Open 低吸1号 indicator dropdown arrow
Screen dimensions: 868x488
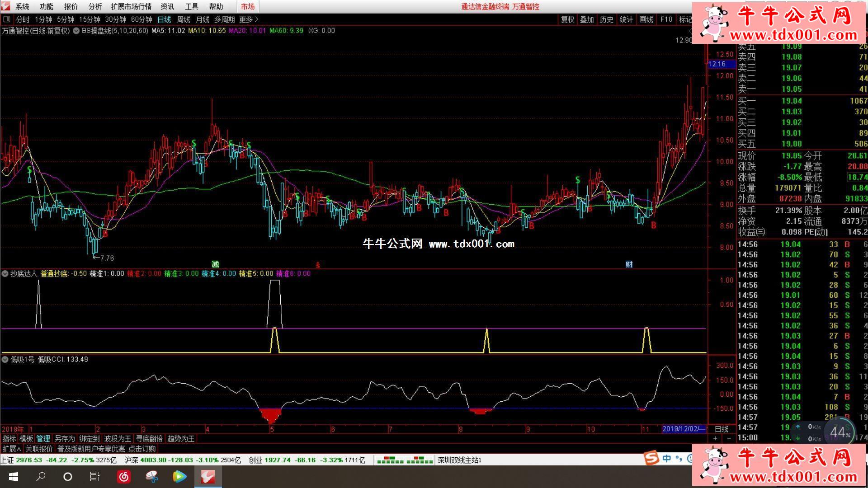(x=5, y=359)
